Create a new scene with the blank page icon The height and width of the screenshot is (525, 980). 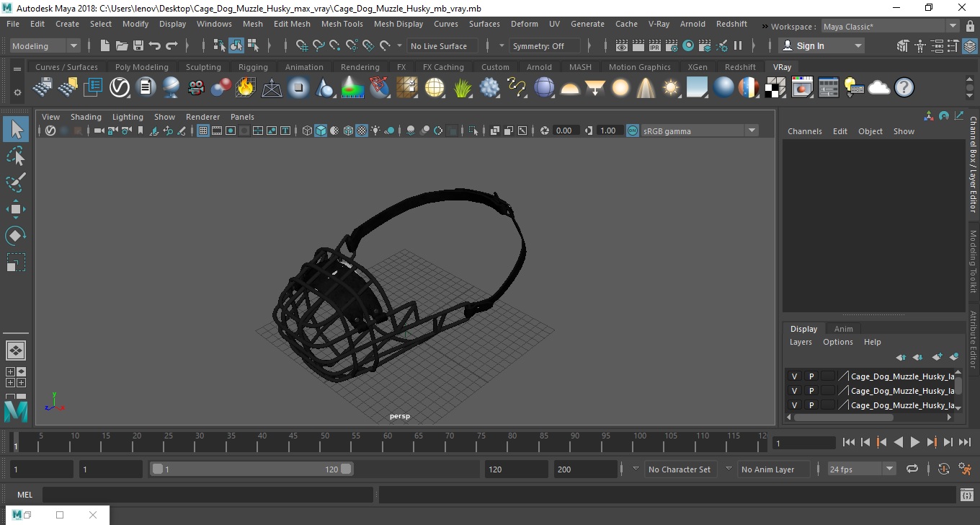pos(105,45)
